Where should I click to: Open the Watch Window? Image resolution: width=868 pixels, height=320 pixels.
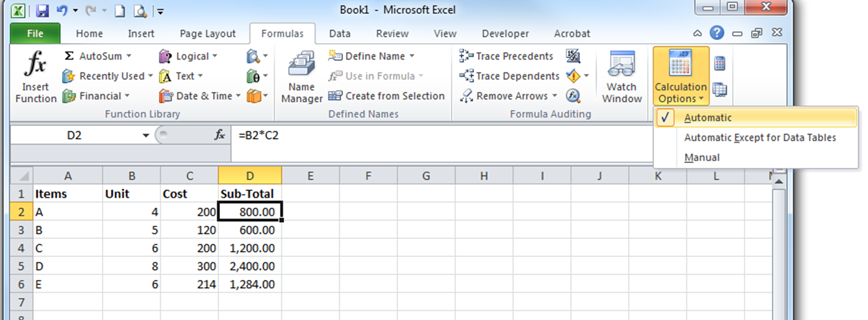[621, 78]
